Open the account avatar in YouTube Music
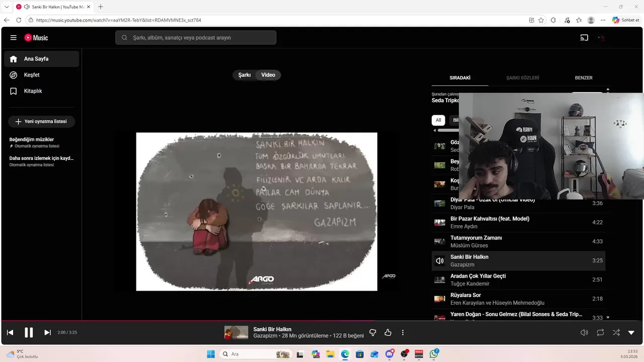Viewport: 644px width, 362px height. [601, 38]
